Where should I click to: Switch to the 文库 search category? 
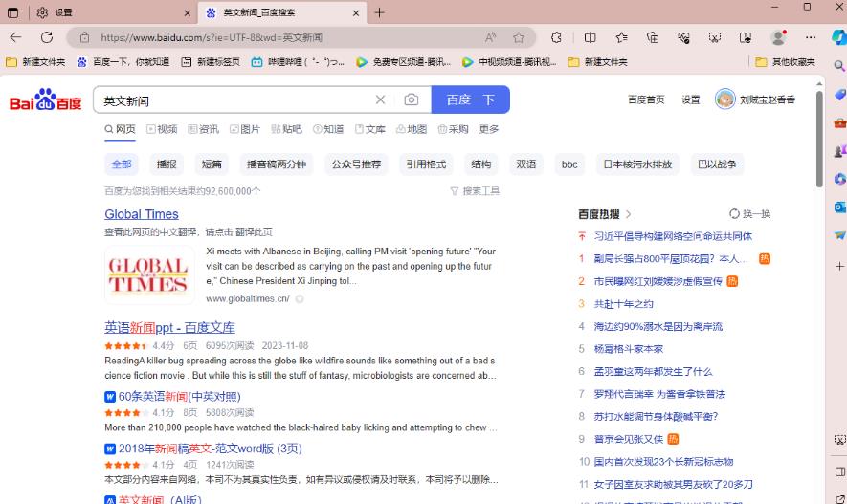coord(370,129)
